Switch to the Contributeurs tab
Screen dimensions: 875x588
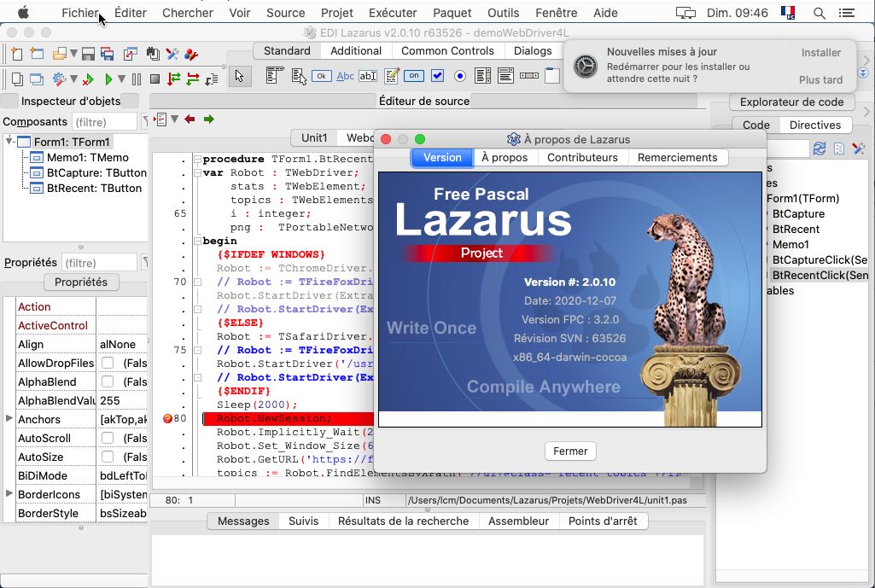582,157
